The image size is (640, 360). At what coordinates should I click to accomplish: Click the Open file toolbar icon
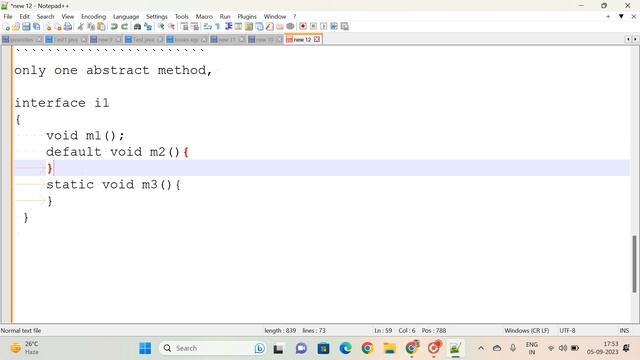click(16, 27)
